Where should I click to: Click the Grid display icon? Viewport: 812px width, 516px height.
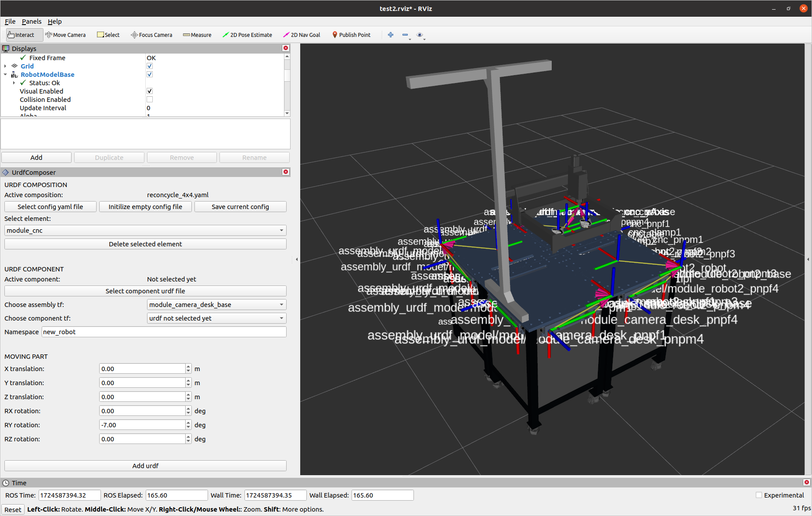pyautogui.click(x=14, y=66)
